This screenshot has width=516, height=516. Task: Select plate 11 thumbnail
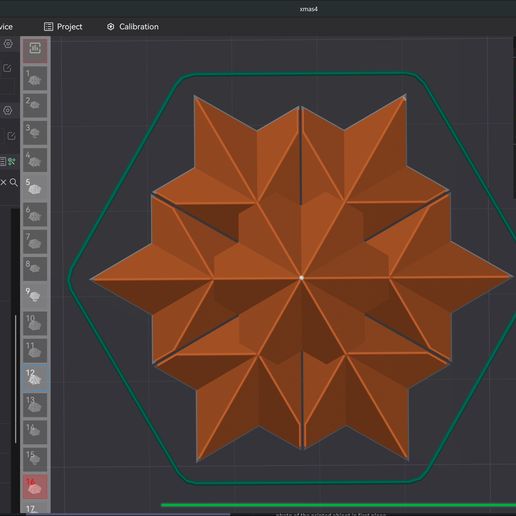(35, 351)
